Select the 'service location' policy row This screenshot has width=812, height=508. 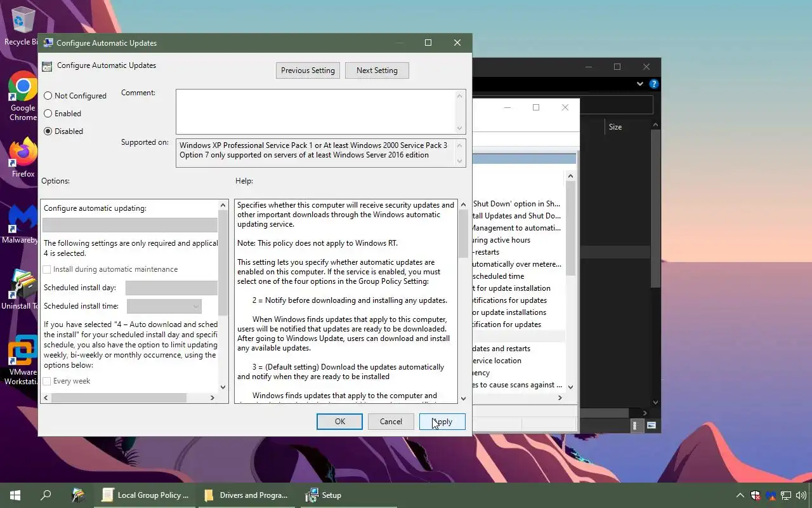coord(517,361)
